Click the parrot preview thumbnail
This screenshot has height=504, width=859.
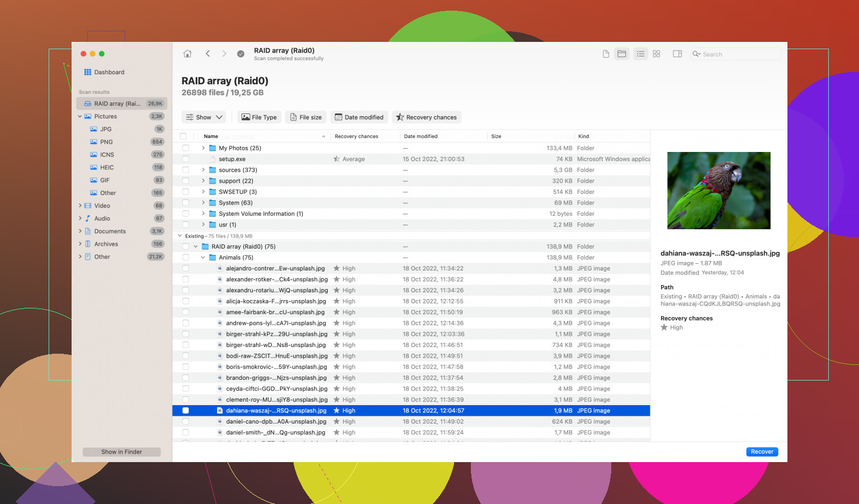point(719,191)
